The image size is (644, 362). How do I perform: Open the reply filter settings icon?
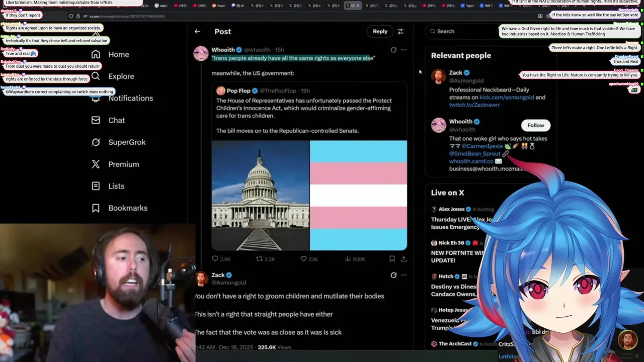400,31
